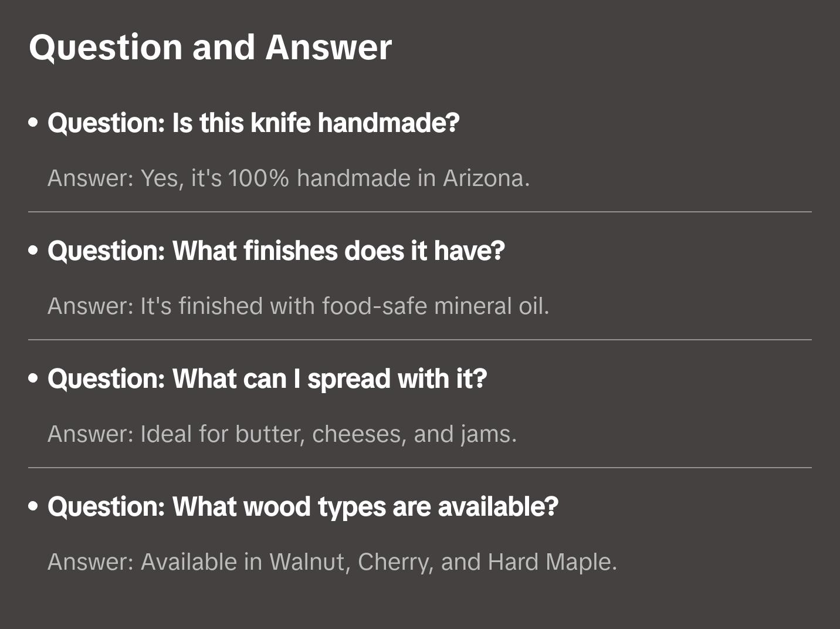Viewport: 840px width, 629px height.
Task: Click the divider below the mineral oil answer
Action: click(420, 340)
